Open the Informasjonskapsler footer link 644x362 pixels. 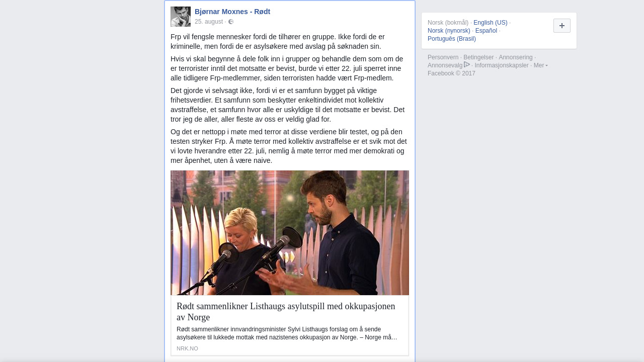click(x=502, y=65)
